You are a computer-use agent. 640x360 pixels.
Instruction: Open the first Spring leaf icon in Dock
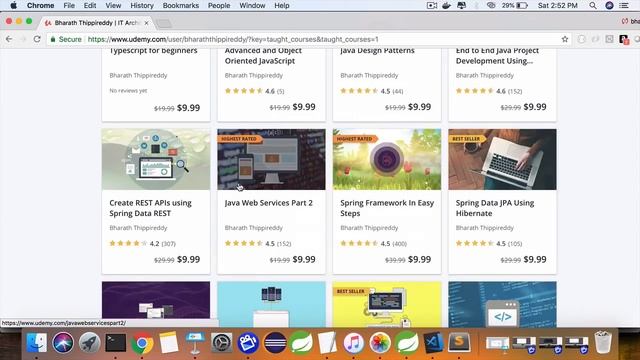301,342
